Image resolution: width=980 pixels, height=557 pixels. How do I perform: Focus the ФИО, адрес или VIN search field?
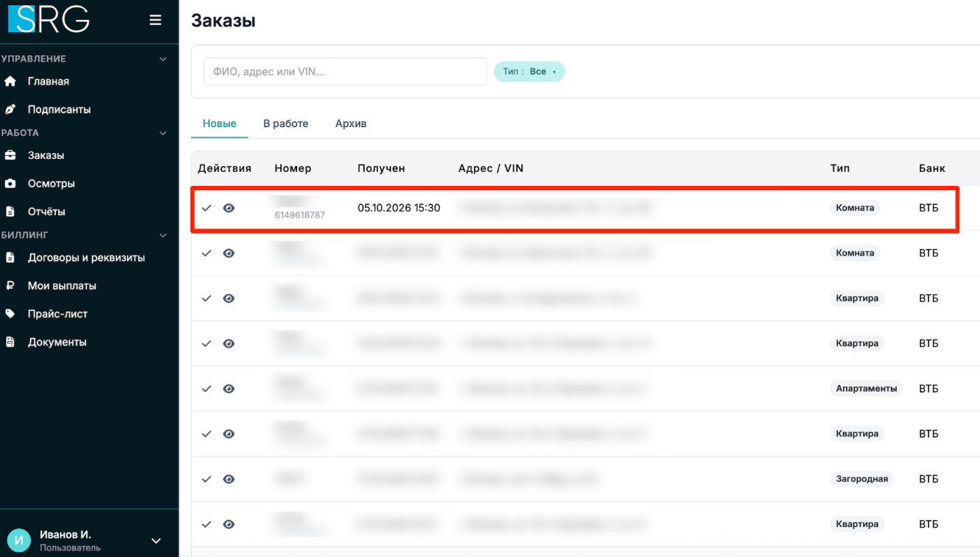click(346, 72)
